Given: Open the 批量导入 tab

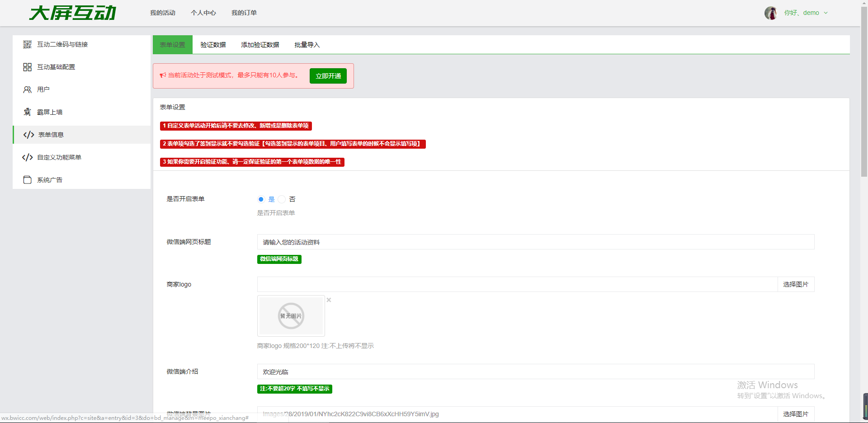Looking at the screenshot, I should 307,45.
